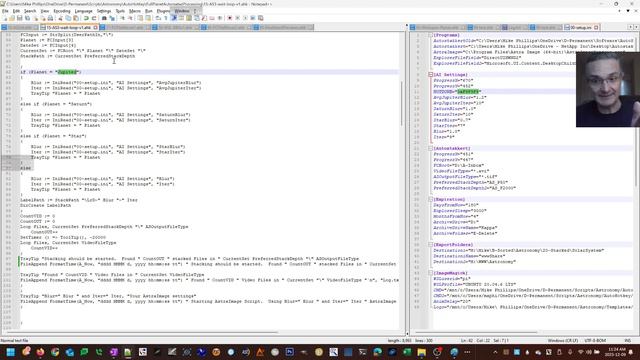
Task: Toggle show all characters in the toolbar
Action: tap(166, 18)
